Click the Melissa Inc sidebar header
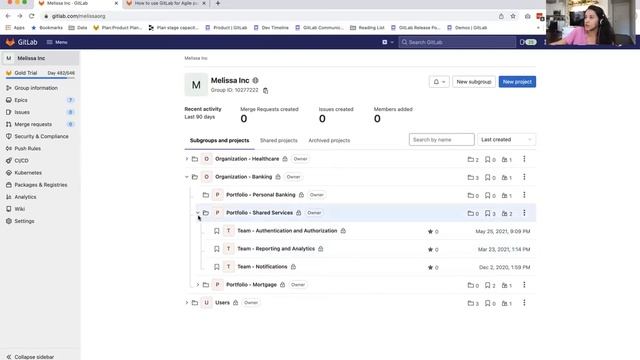 point(40,58)
